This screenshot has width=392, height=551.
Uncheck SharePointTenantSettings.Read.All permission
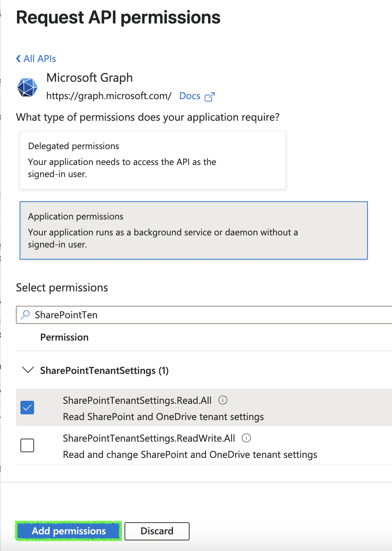tap(27, 408)
